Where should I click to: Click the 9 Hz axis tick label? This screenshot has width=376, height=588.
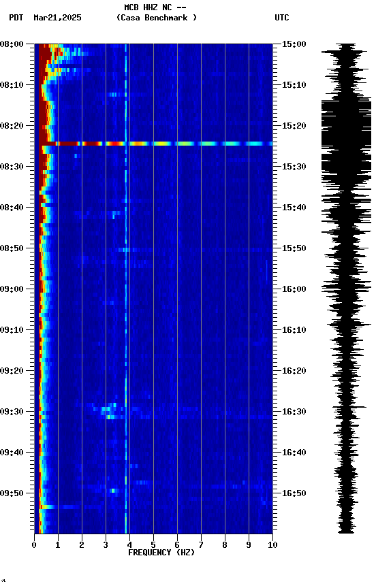(x=249, y=545)
